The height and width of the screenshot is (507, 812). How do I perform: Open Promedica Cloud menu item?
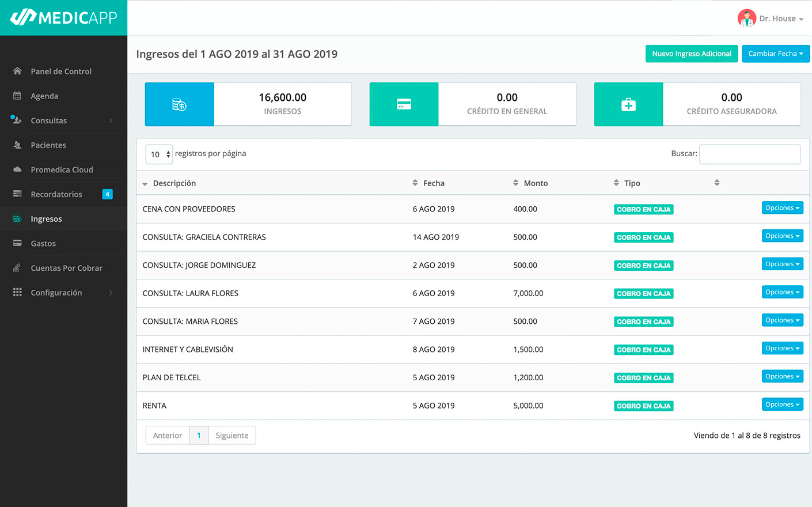(63, 169)
